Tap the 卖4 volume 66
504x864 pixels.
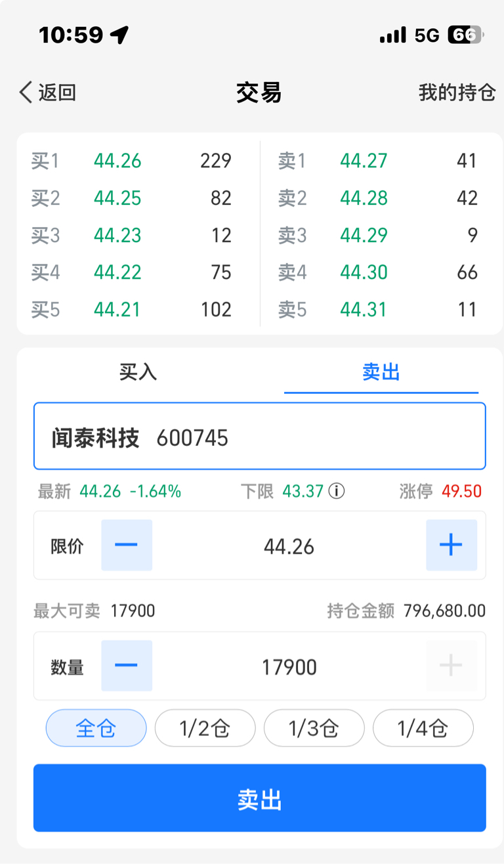tap(467, 272)
